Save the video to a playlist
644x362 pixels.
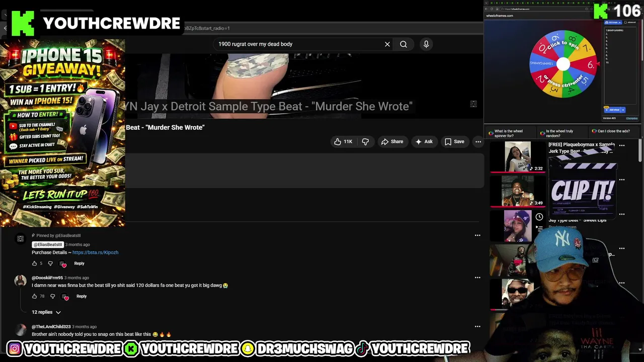454,142
